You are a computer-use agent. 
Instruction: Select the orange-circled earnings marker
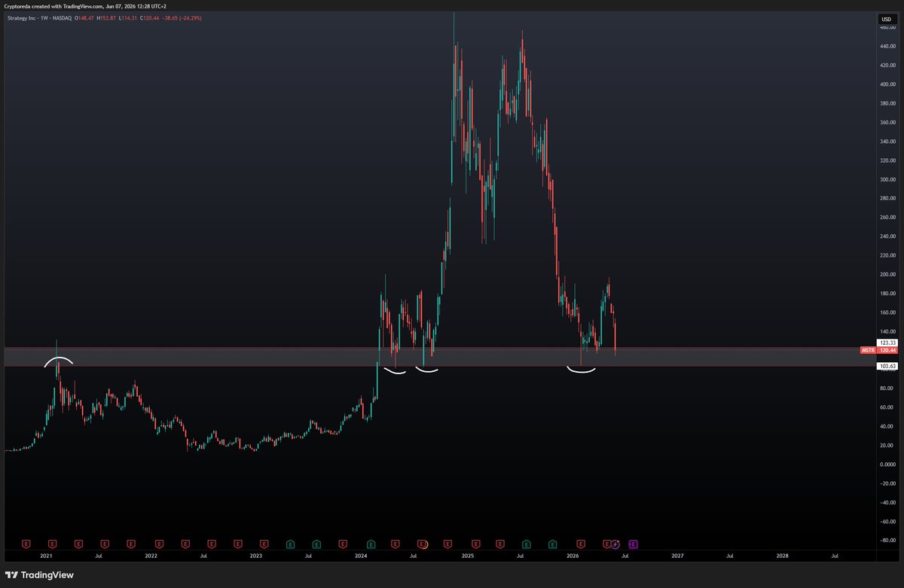[423, 543]
